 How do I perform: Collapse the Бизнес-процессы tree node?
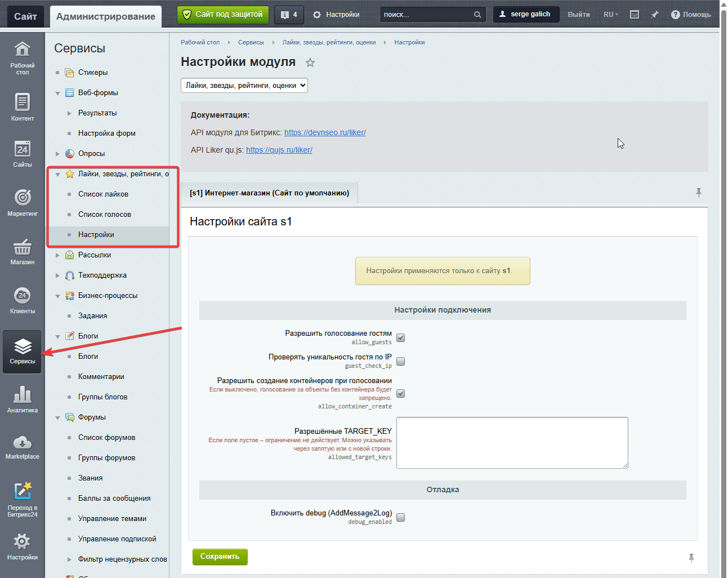pyautogui.click(x=57, y=296)
